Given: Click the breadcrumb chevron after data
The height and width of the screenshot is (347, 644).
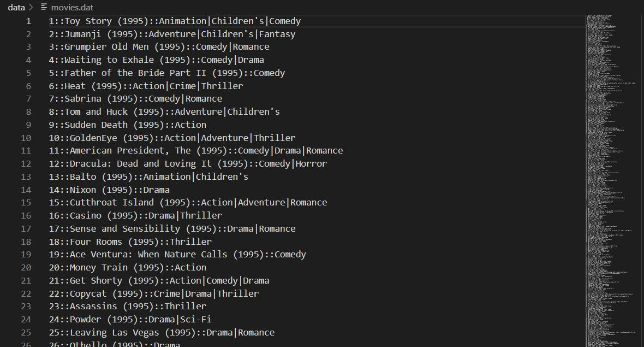Looking at the screenshot, I should click(x=31, y=8).
